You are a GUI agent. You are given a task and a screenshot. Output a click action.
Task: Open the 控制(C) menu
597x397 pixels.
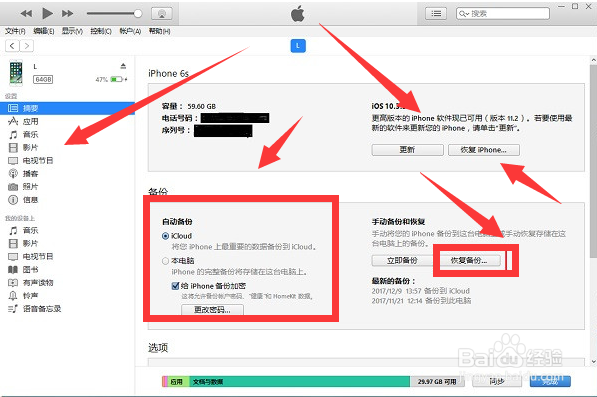tap(101, 31)
